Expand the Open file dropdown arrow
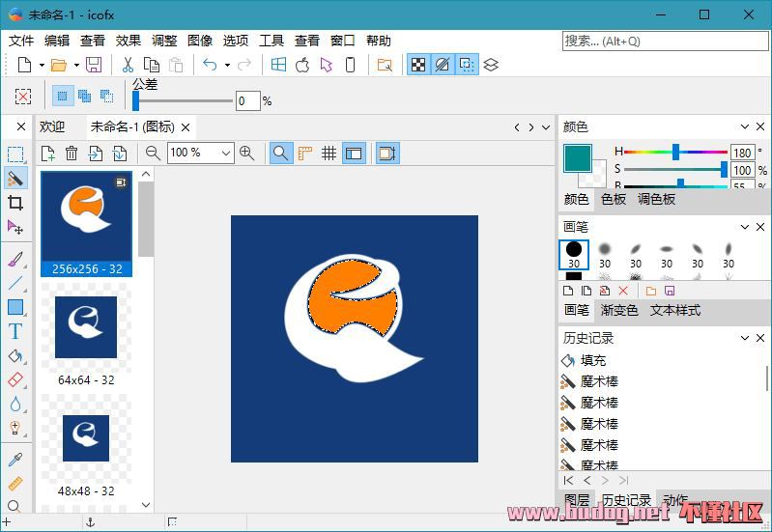 tap(76, 66)
